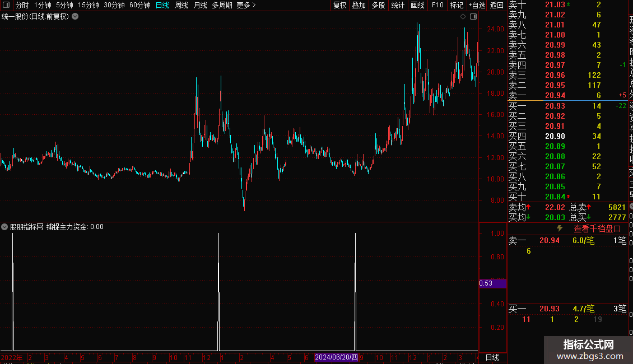This screenshot has width=633, height=364.
Task: Click the 2024/06/20 date marker on timeline
Action: [336, 357]
